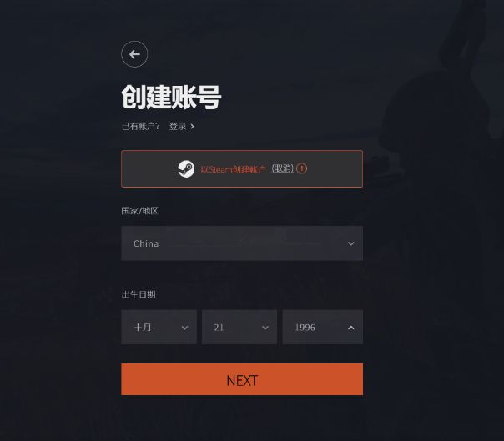The image size is (504, 441).
Task: Open the month dropdown showing 十月
Action: [159, 327]
